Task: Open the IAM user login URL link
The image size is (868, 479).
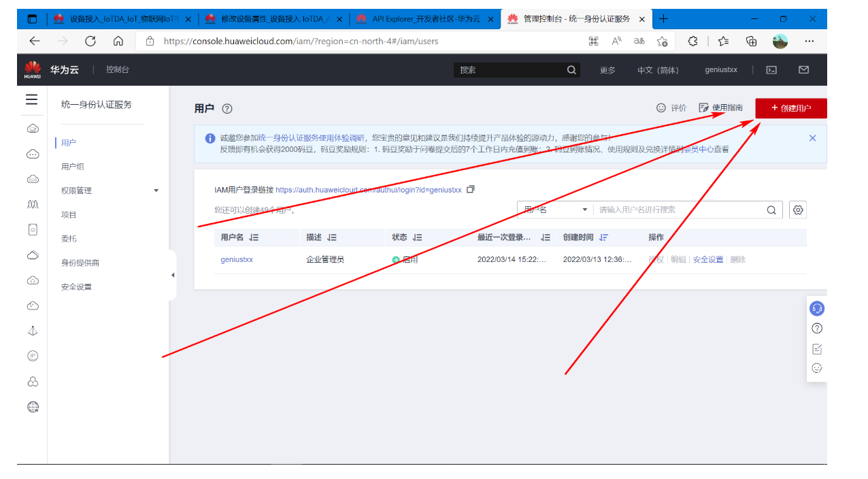Action: (x=369, y=190)
